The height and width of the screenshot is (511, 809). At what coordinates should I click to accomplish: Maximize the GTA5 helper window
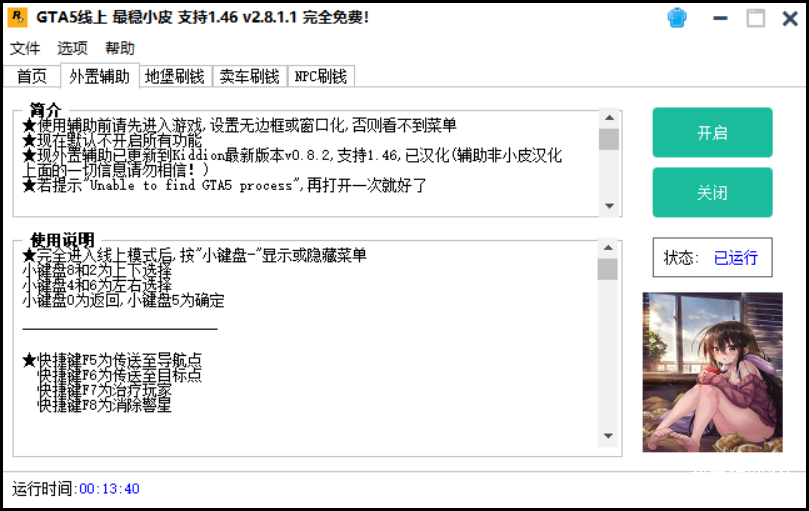click(x=756, y=19)
